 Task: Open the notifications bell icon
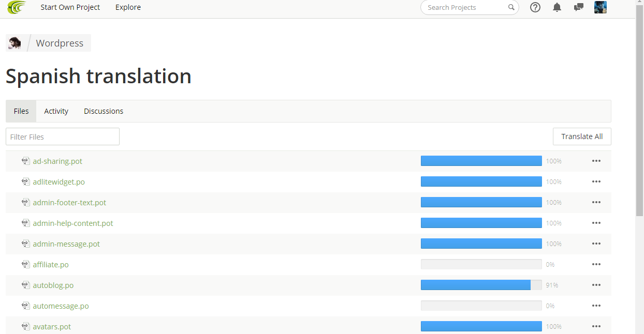[557, 7]
